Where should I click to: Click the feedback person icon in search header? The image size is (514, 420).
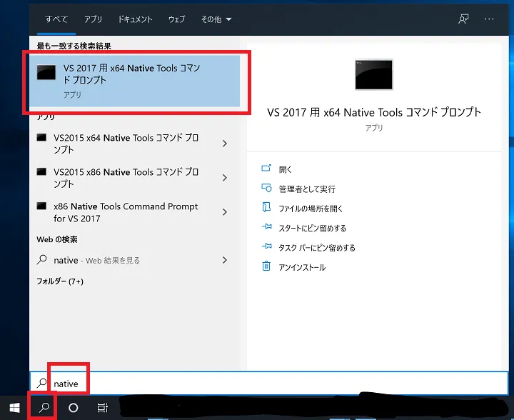pyautogui.click(x=463, y=19)
